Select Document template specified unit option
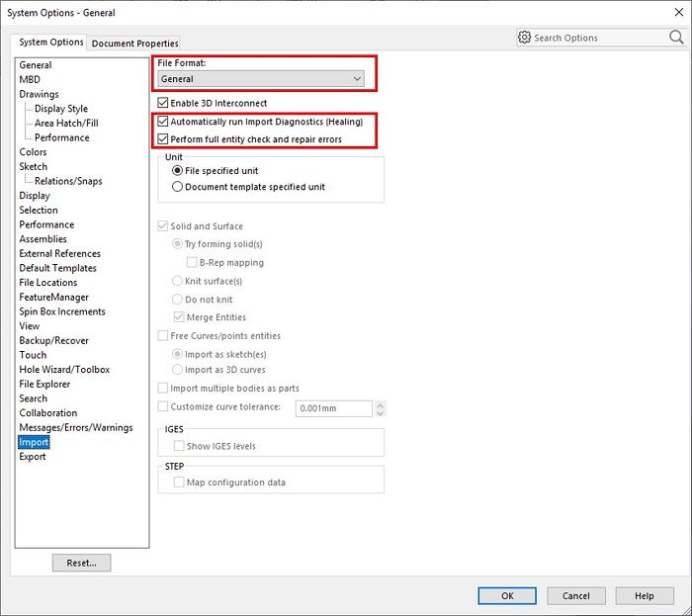 pos(178,186)
